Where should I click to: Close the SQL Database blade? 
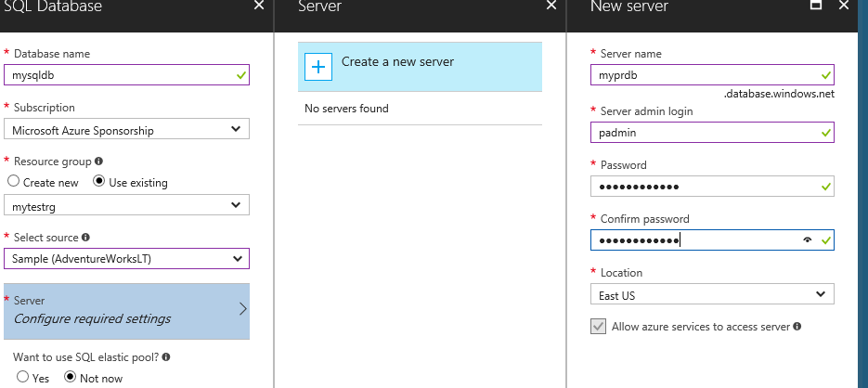point(258,5)
